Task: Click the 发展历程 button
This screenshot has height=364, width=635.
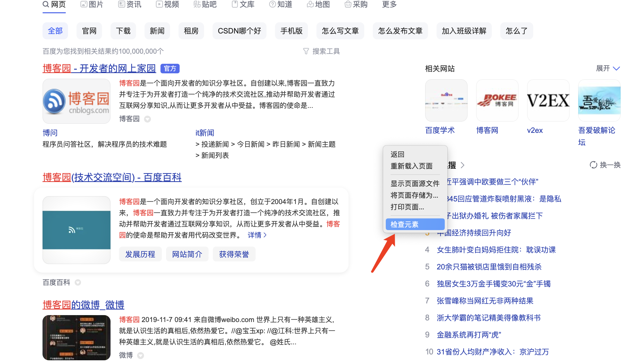Action: pyautogui.click(x=140, y=254)
